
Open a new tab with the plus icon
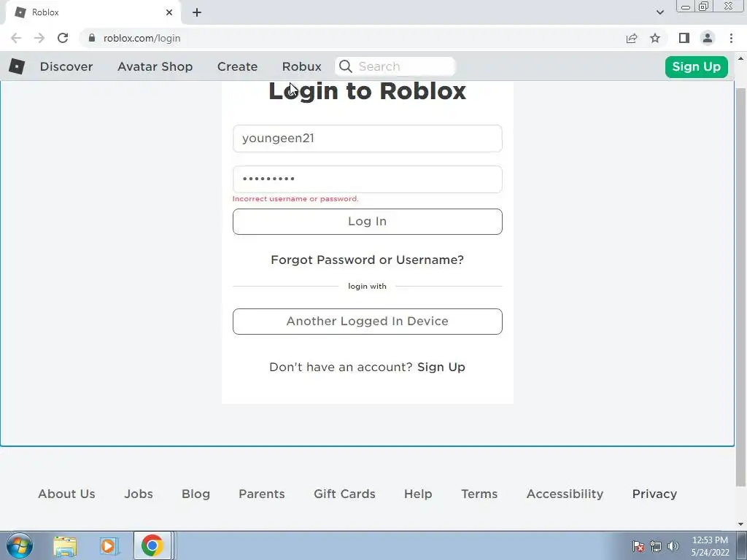[x=197, y=12]
